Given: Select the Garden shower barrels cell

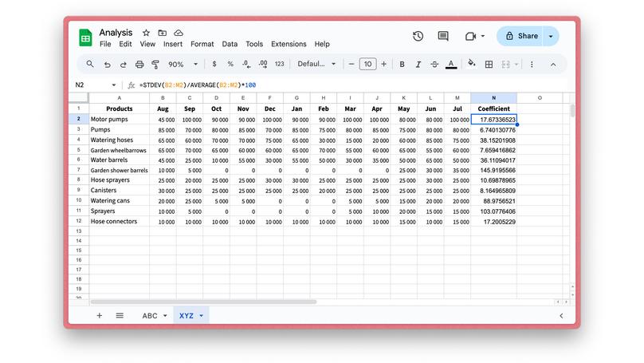Looking at the screenshot, I should pos(119,170).
